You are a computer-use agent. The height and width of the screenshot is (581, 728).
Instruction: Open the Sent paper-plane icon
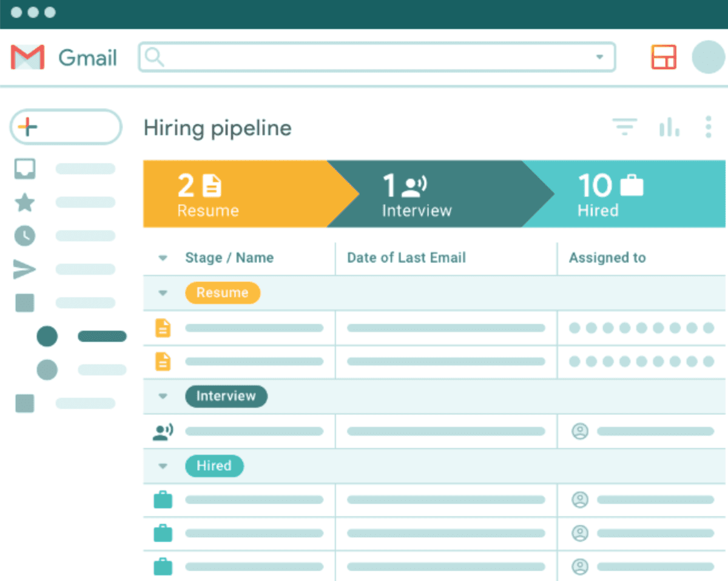pyautogui.click(x=25, y=269)
